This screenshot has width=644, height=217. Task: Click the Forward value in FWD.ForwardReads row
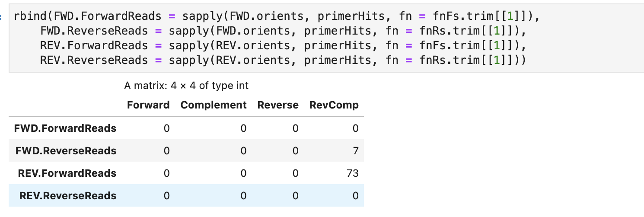click(x=167, y=128)
